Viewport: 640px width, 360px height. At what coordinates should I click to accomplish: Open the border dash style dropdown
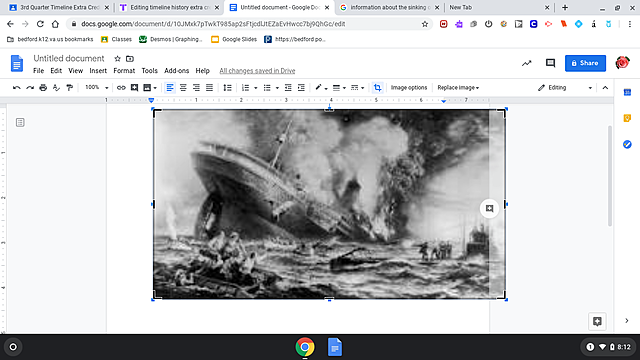pyautogui.click(x=357, y=87)
